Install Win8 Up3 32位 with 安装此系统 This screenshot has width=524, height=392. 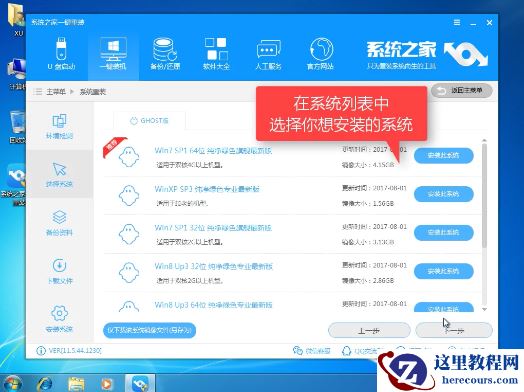click(x=443, y=271)
